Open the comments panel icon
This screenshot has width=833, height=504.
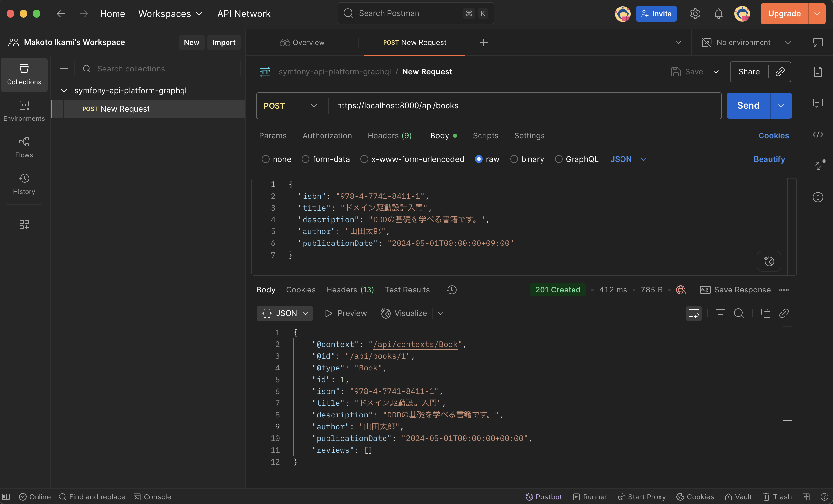pyautogui.click(x=818, y=103)
